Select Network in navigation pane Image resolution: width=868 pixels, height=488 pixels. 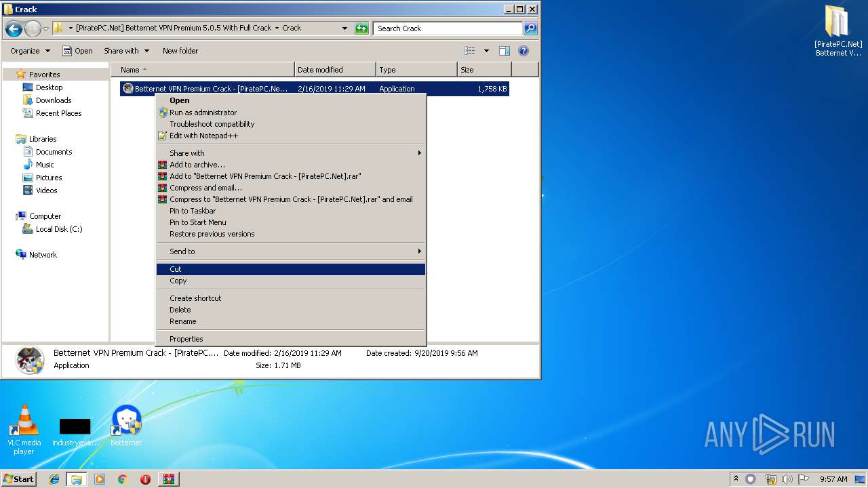43,255
